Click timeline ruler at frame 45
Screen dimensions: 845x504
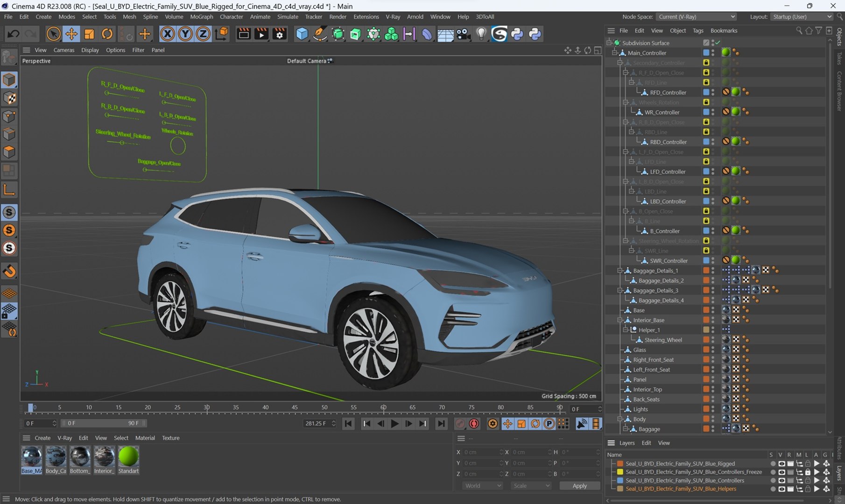tap(295, 408)
